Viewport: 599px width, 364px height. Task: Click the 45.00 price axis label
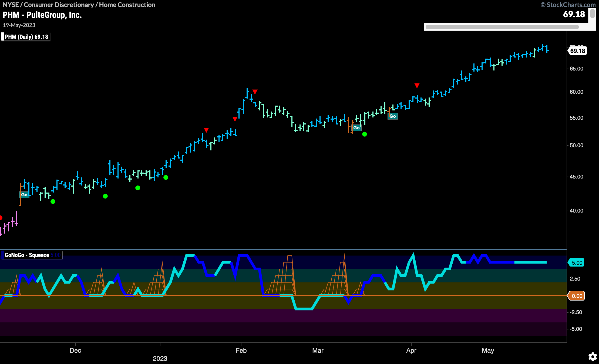(576, 177)
